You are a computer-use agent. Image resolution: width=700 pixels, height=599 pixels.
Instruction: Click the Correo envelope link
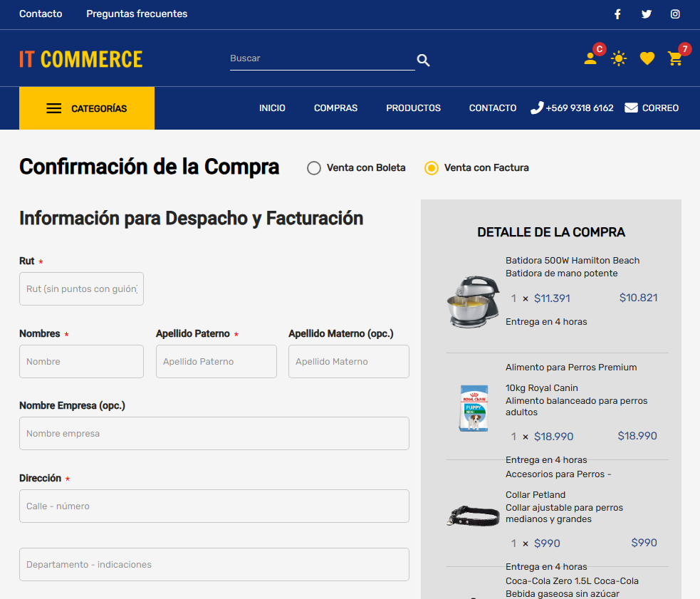[652, 108]
